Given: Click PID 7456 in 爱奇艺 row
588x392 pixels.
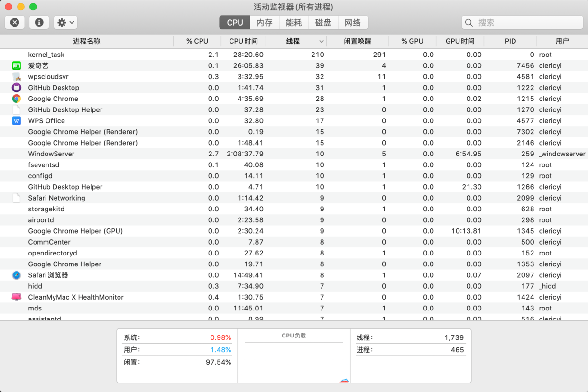Looking at the screenshot, I should pos(525,65).
